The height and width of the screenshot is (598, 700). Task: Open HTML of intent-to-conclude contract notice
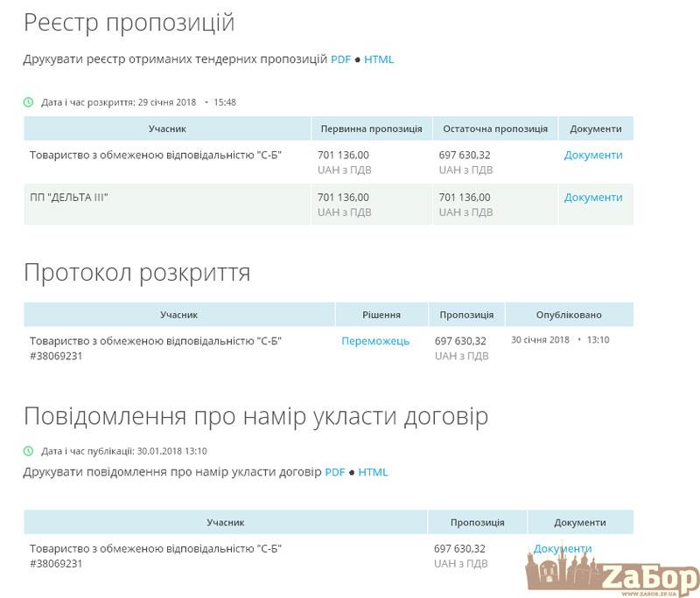tap(375, 471)
